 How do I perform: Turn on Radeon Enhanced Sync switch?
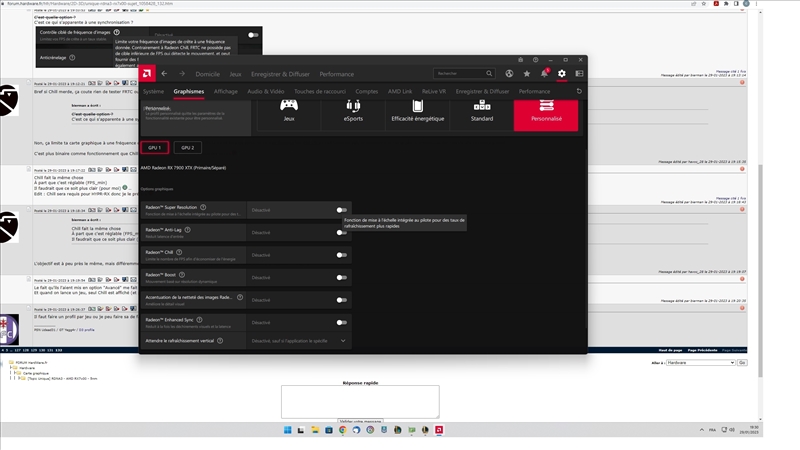(341, 322)
